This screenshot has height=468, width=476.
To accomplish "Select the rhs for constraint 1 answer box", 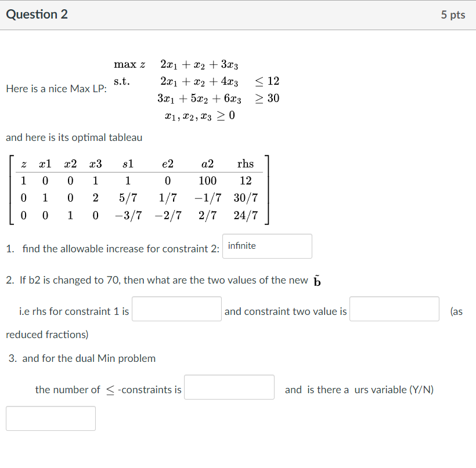I will 176,309.
